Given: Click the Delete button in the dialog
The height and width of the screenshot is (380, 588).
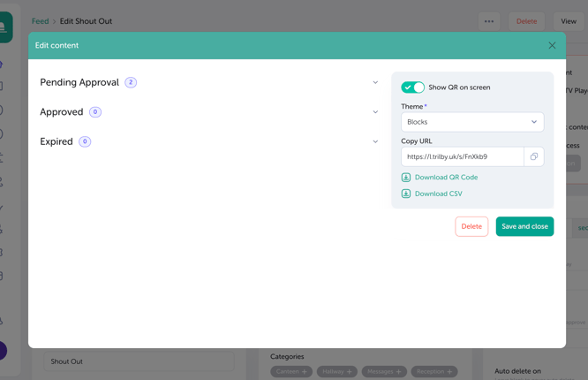Looking at the screenshot, I should 471,226.
